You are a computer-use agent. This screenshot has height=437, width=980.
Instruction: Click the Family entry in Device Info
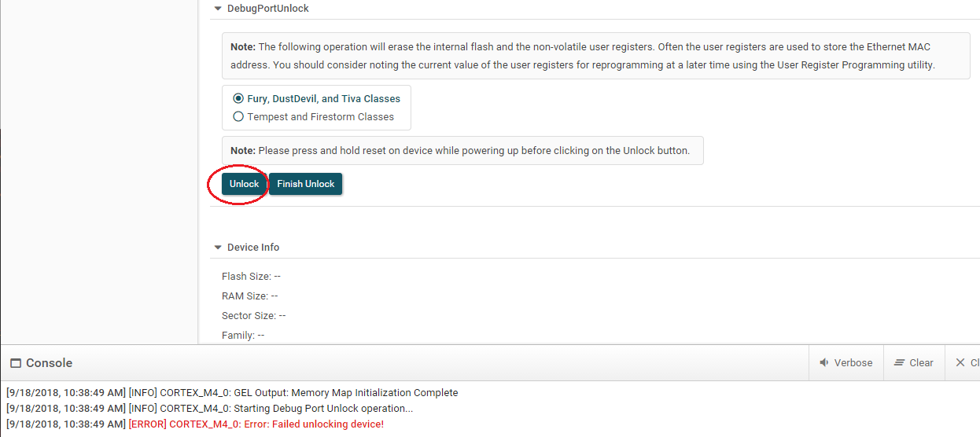[243, 336]
